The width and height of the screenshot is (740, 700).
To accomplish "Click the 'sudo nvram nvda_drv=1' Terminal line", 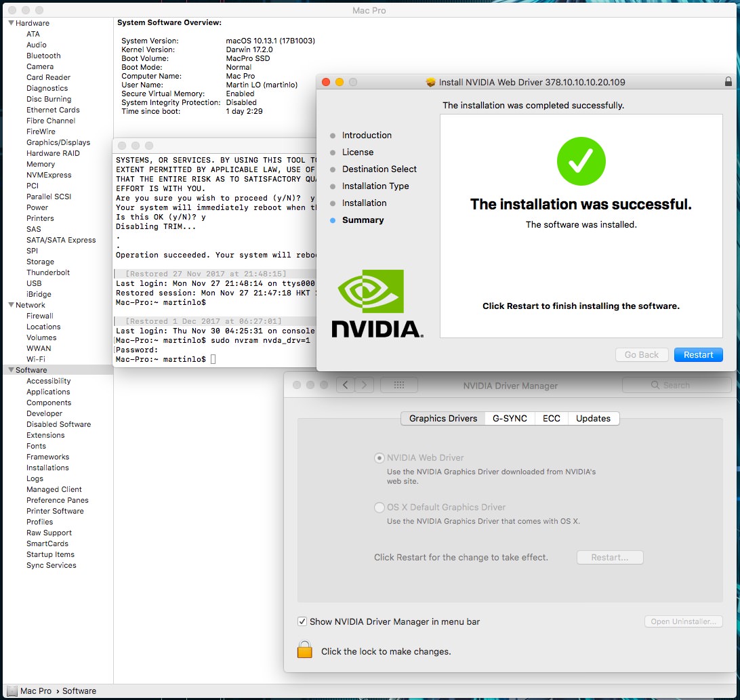I will [260, 340].
